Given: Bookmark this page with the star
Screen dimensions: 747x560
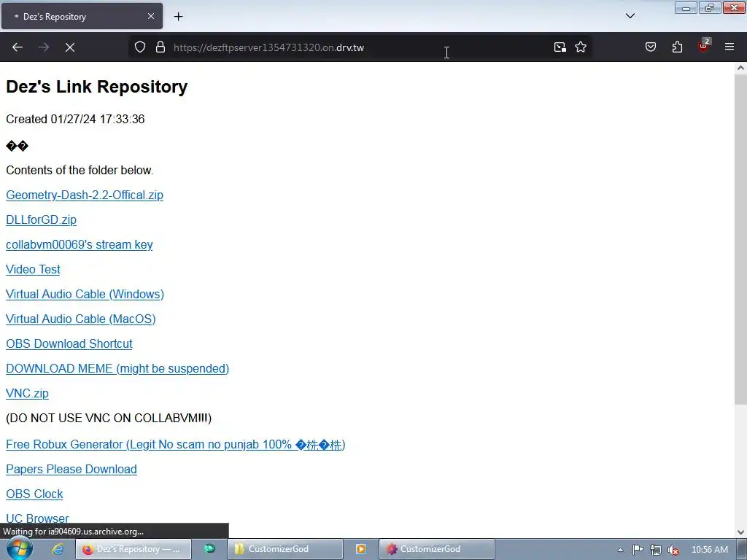Looking at the screenshot, I should 580,47.
